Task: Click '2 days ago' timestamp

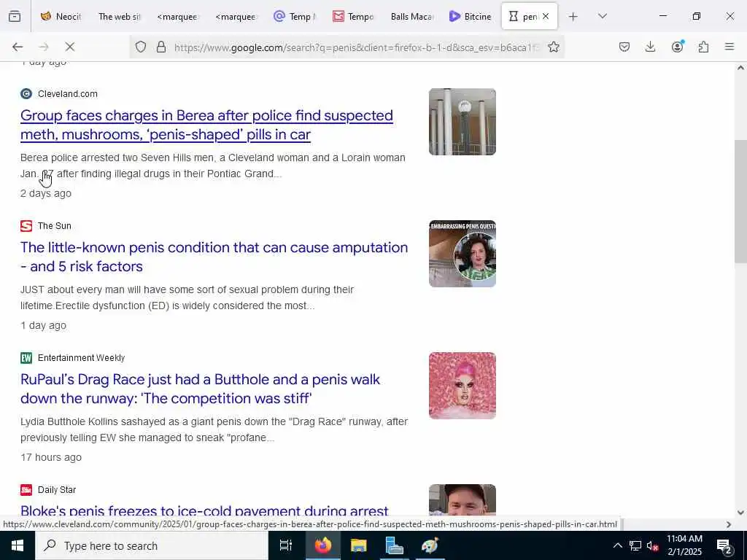Action: 46,193
